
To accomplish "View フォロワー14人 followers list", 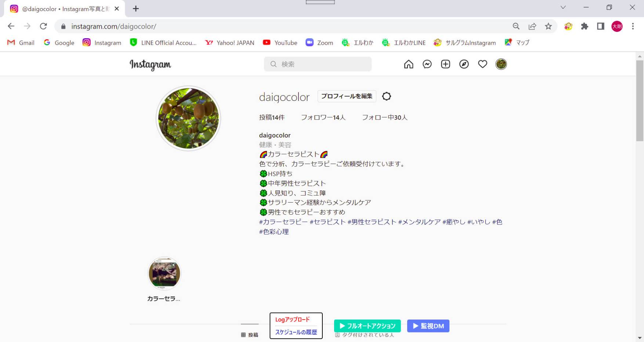I will point(323,117).
